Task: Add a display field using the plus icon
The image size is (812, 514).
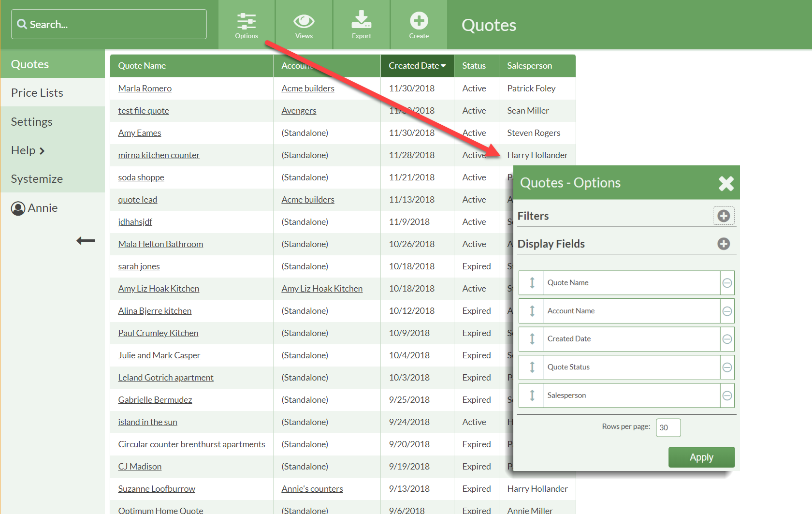Action: pyautogui.click(x=723, y=244)
